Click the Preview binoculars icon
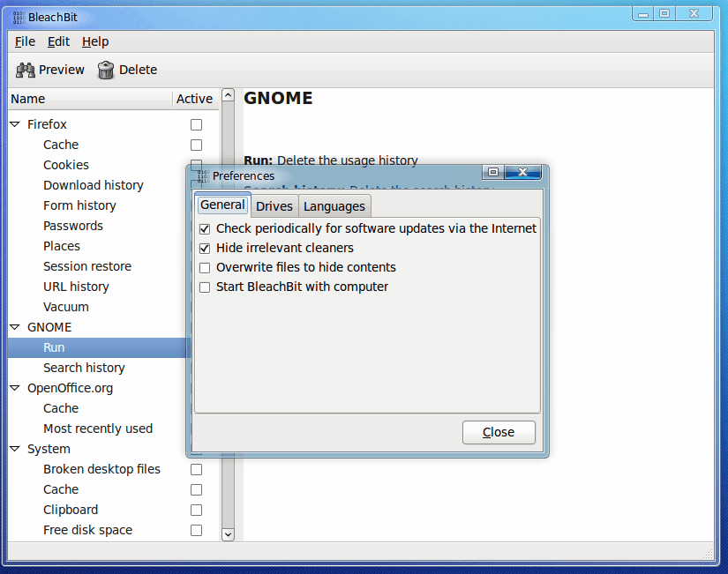Screen dimensions: 728x574 pos(26,70)
